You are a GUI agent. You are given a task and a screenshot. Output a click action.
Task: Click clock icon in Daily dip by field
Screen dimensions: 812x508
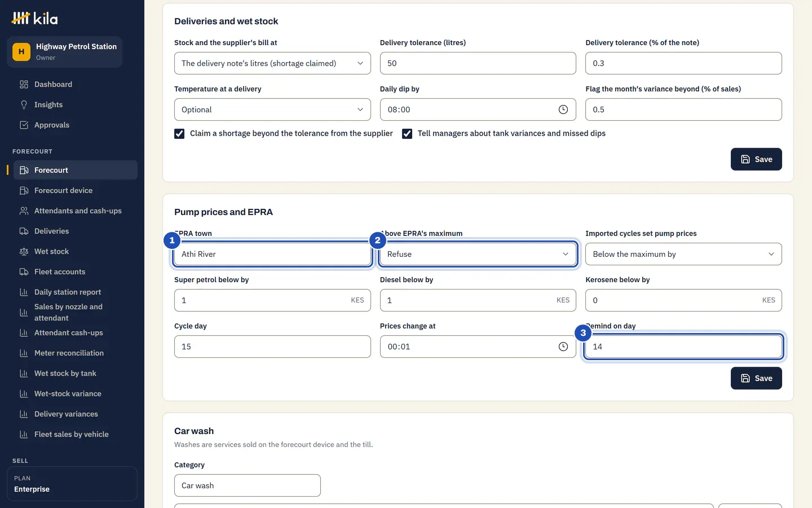(563, 110)
